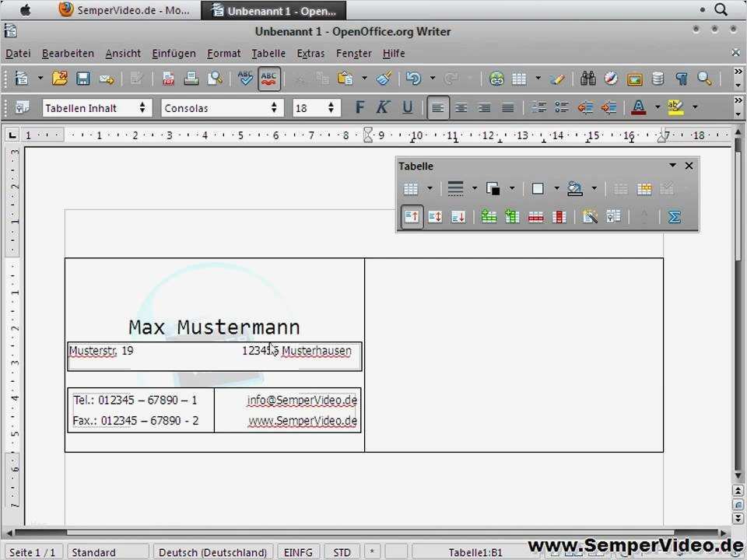747x560 pixels.
Task: Open a file with the folder icon
Action: [60, 78]
